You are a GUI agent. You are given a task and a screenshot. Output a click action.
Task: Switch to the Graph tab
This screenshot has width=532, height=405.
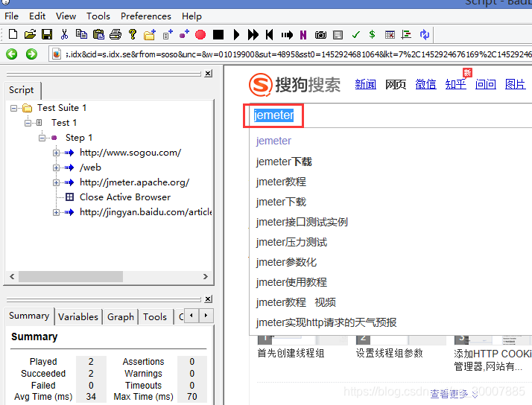[121, 317]
